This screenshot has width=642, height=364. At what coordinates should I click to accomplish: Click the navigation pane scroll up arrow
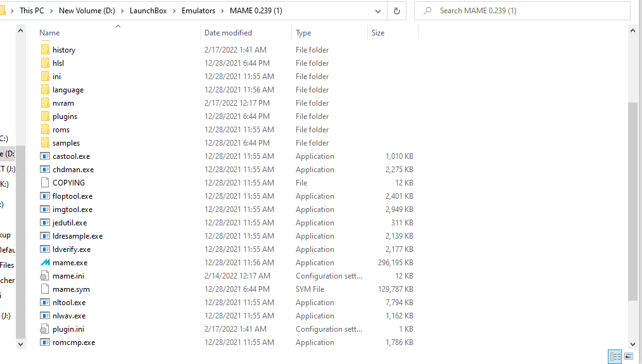20,30
